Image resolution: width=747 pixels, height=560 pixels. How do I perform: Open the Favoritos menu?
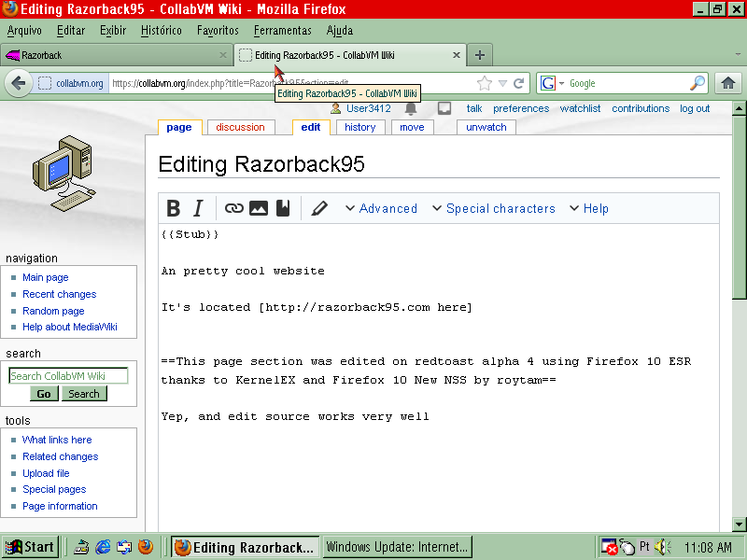[218, 31]
